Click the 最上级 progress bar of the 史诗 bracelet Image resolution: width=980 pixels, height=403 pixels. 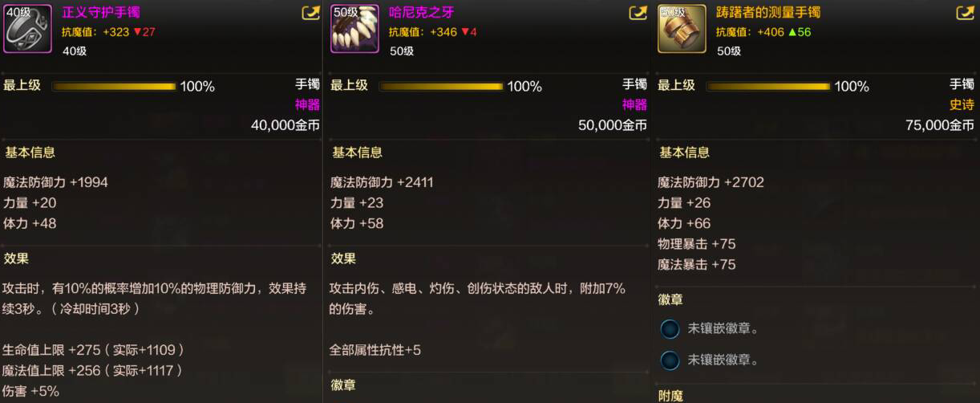coord(768,86)
